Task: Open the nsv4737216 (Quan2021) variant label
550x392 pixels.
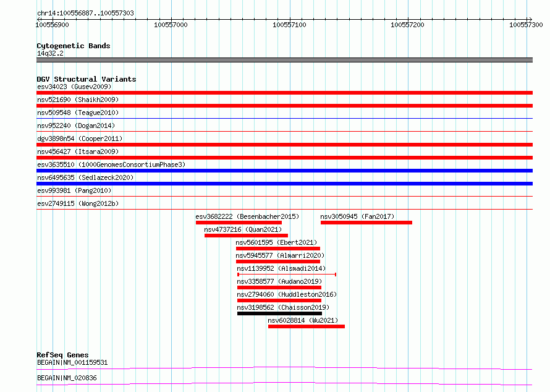Action: tap(243, 229)
